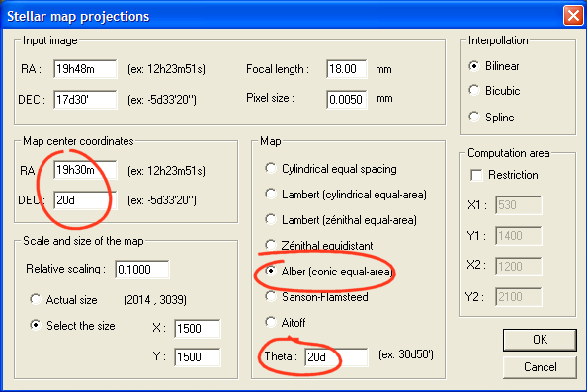
Task: Click the Pixel size field
Action: pos(346,99)
